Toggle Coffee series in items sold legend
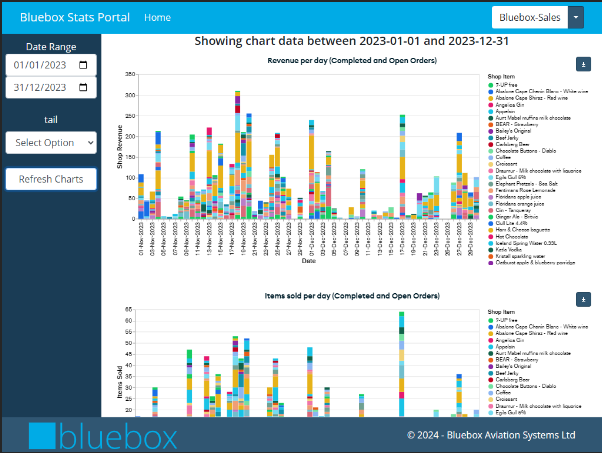The image size is (602, 453). 503,393
